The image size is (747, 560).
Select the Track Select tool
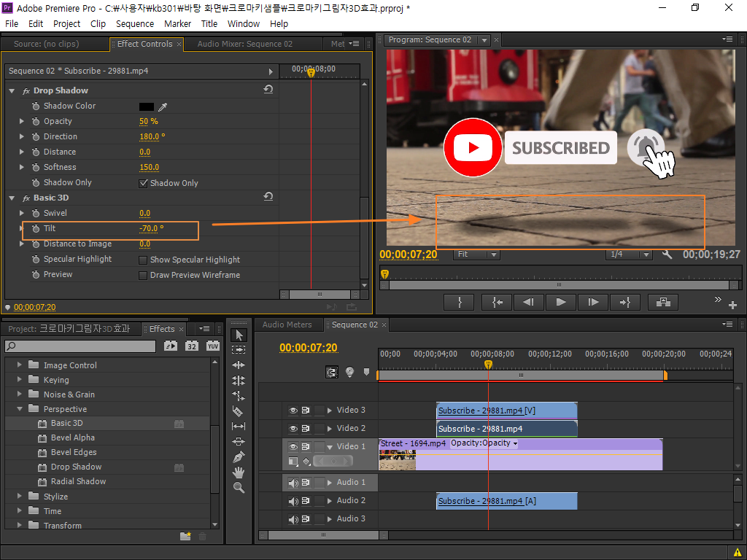click(x=239, y=349)
